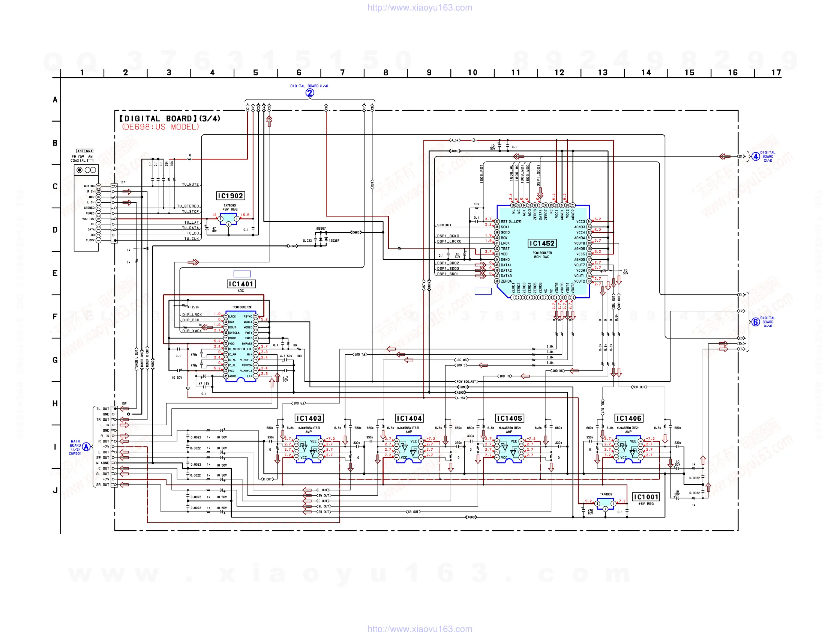Click the IC1001 +5V REG label
840x632 pixels.
pyautogui.click(x=646, y=497)
